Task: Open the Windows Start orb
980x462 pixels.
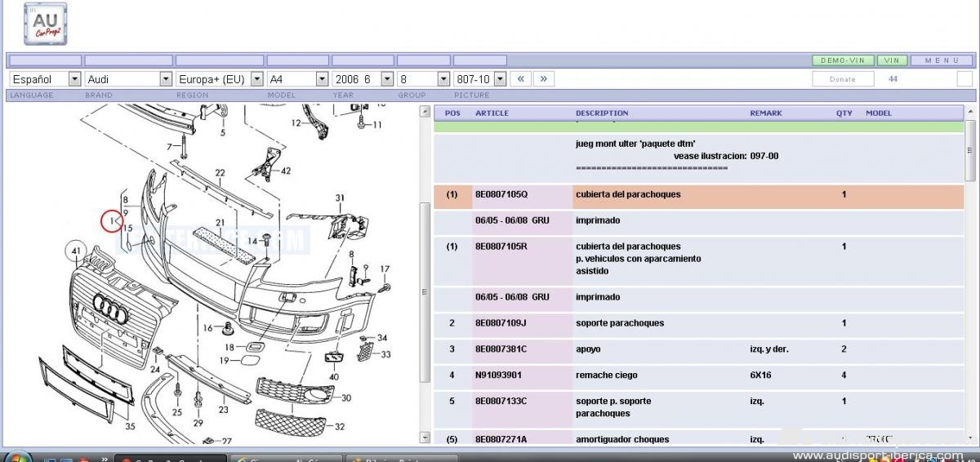Action: click(x=16, y=455)
